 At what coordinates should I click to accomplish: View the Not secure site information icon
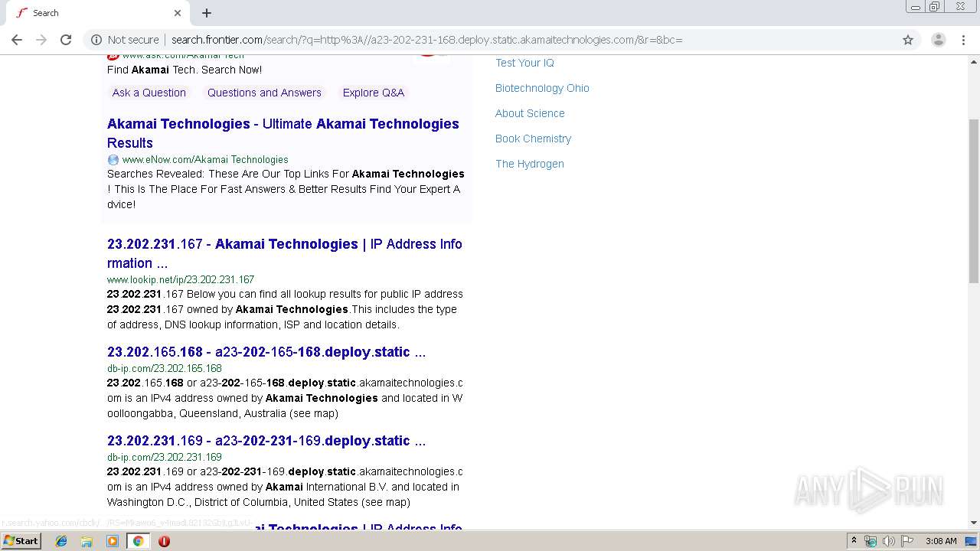(x=96, y=40)
